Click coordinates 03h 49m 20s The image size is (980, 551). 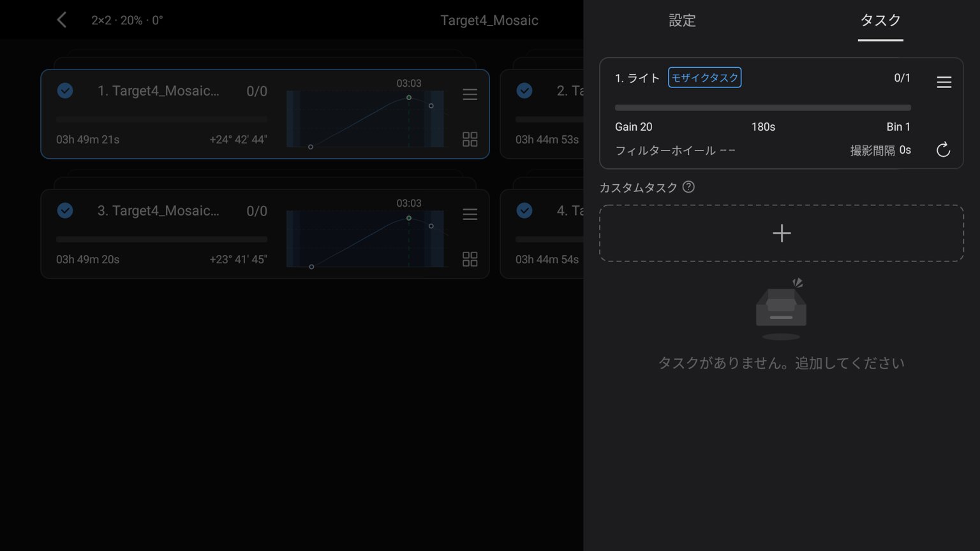point(87,260)
